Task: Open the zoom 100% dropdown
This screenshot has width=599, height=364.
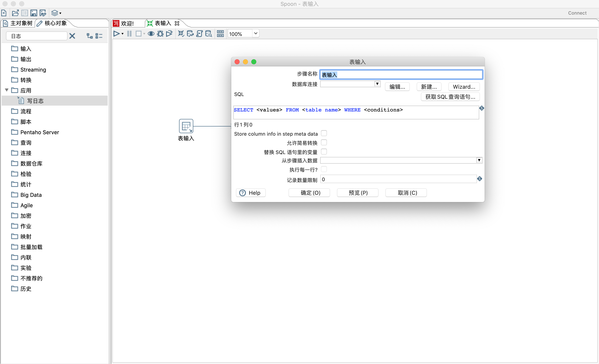Action: tap(255, 33)
